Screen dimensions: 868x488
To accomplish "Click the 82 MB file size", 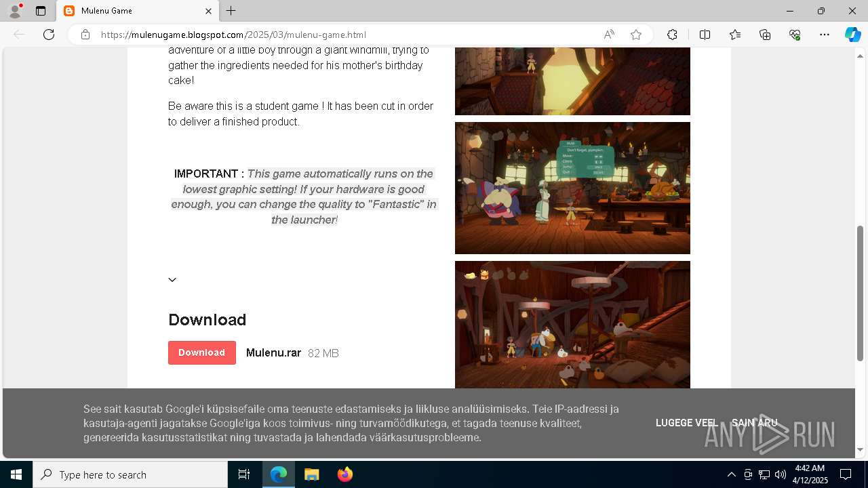I will point(323,353).
